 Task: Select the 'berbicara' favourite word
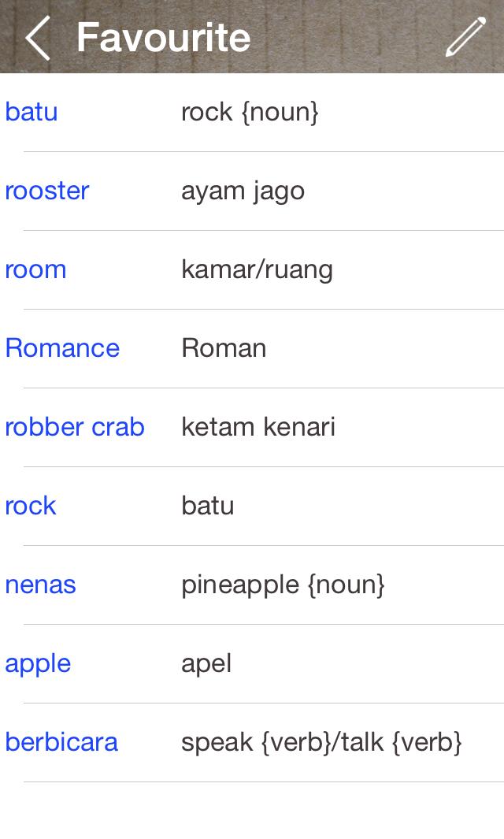(61, 742)
